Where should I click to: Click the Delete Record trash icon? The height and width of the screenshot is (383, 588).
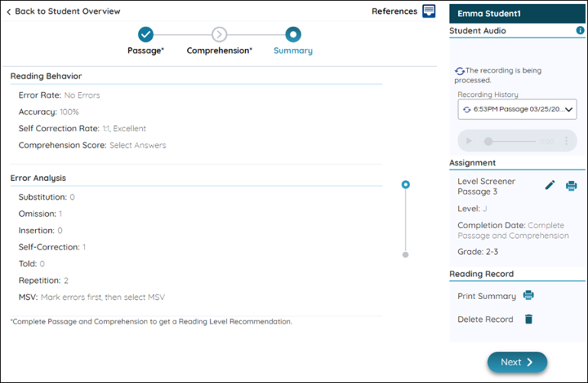(528, 319)
